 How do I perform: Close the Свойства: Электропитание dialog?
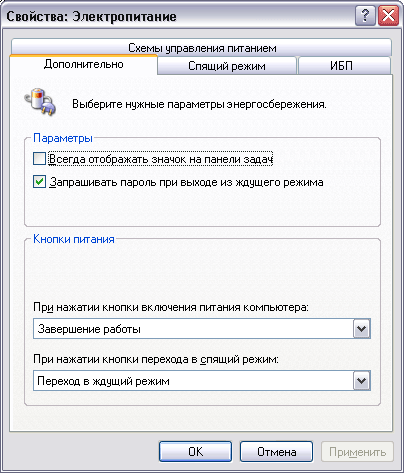[388, 15]
